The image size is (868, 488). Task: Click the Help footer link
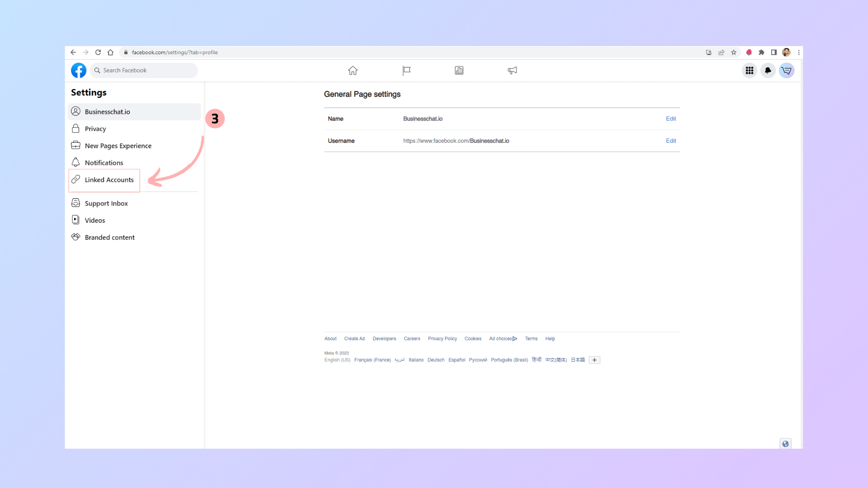coord(550,338)
